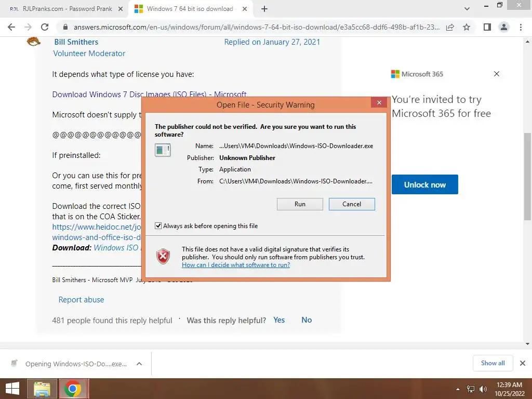Select the Windows 7 64 bit iso download tab
Image resolution: width=532 pixels, height=399 pixels.
tap(191, 9)
